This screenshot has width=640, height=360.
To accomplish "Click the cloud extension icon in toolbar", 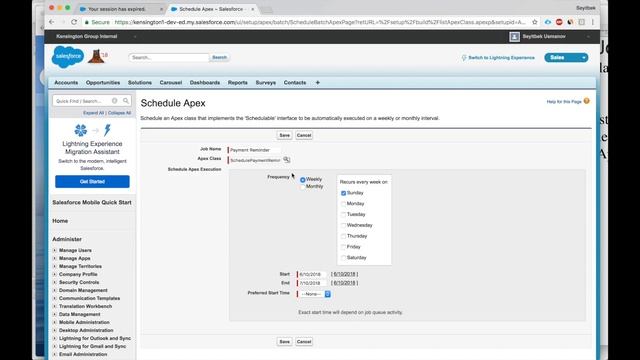I will coord(548,22).
